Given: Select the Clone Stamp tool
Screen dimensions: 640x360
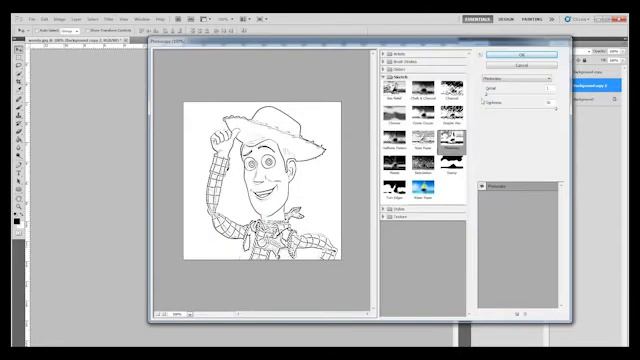Looking at the screenshot, I should click(x=18, y=116).
